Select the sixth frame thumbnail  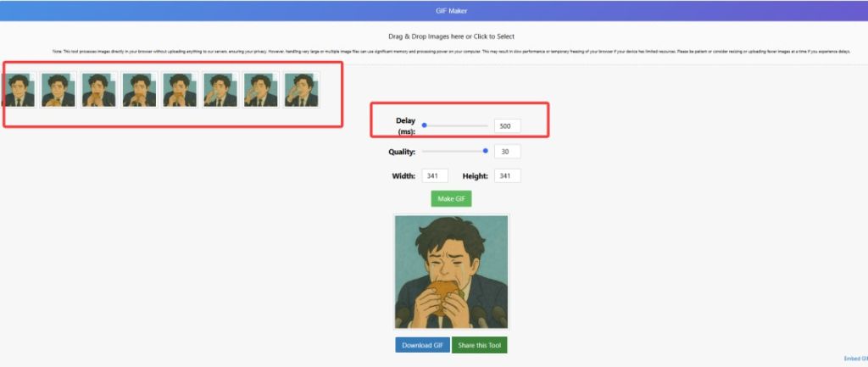point(220,89)
